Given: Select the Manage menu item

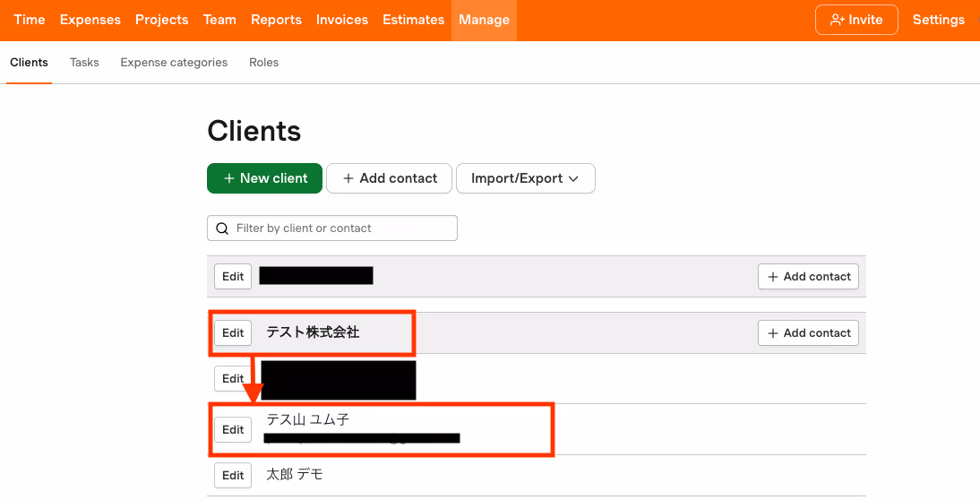Looking at the screenshot, I should (484, 20).
